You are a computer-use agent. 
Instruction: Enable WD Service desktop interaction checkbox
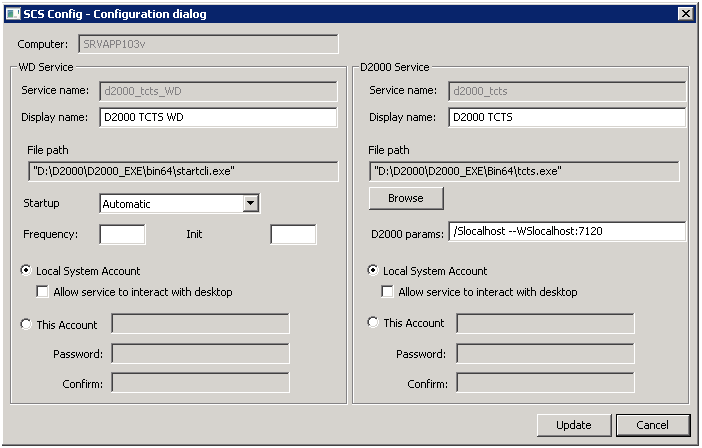43,292
